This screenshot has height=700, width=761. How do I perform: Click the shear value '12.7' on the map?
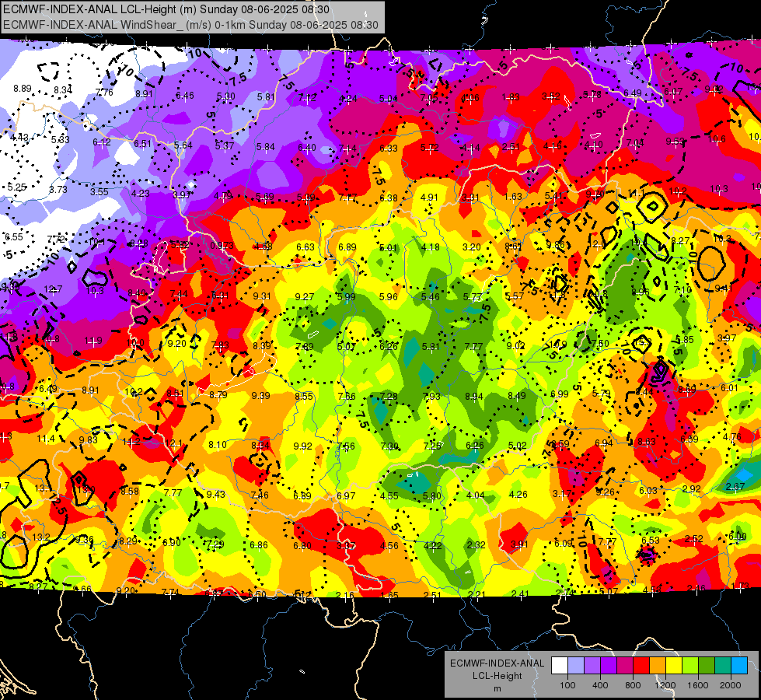pos(53,289)
